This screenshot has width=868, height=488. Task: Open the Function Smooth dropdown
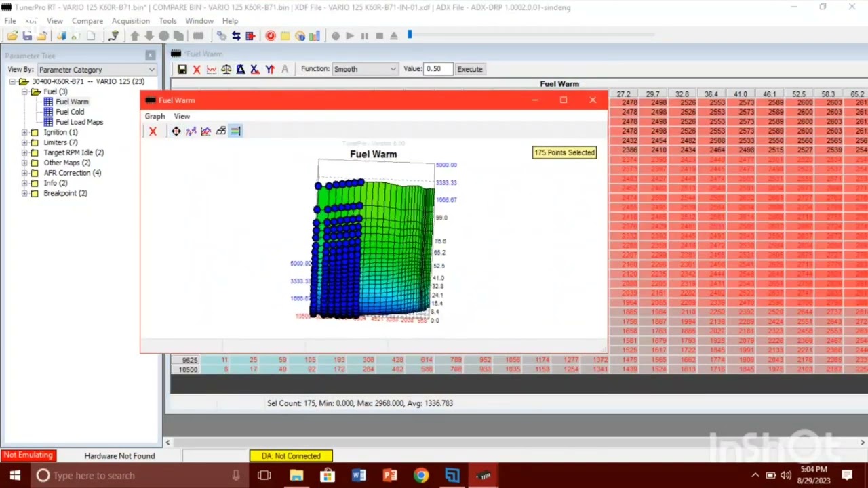click(365, 69)
